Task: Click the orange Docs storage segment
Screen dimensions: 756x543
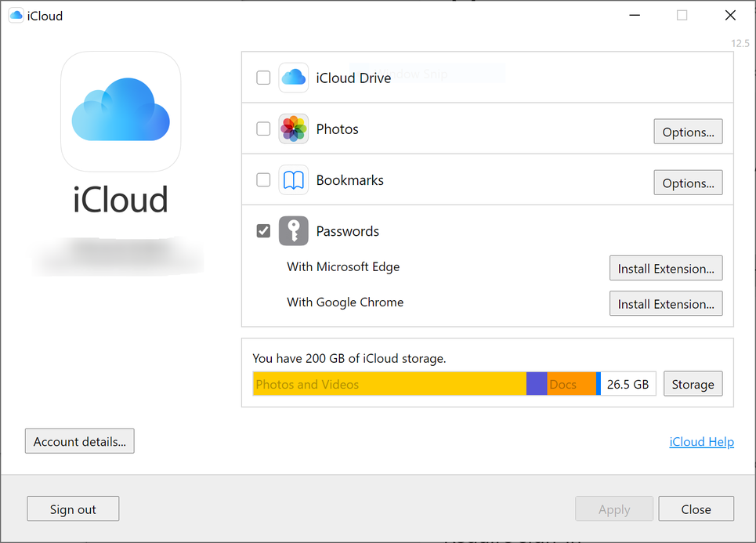Action: click(571, 384)
